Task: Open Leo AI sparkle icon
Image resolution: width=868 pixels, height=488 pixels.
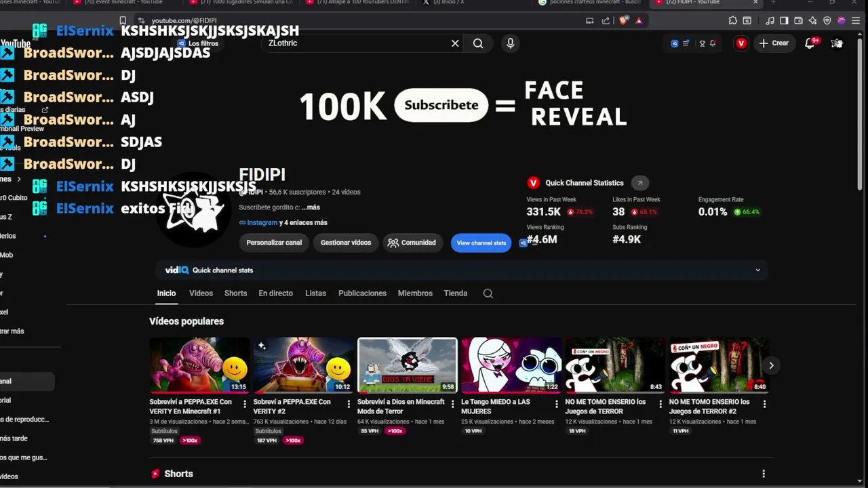Action: coord(813,20)
